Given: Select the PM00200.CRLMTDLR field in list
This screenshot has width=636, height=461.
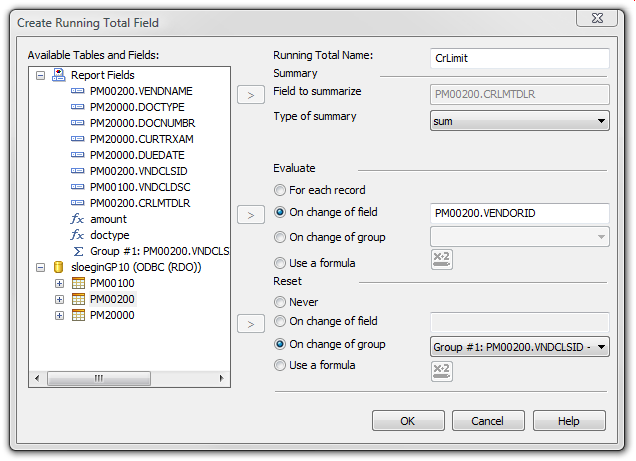Looking at the screenshot, I should (139, 203).
